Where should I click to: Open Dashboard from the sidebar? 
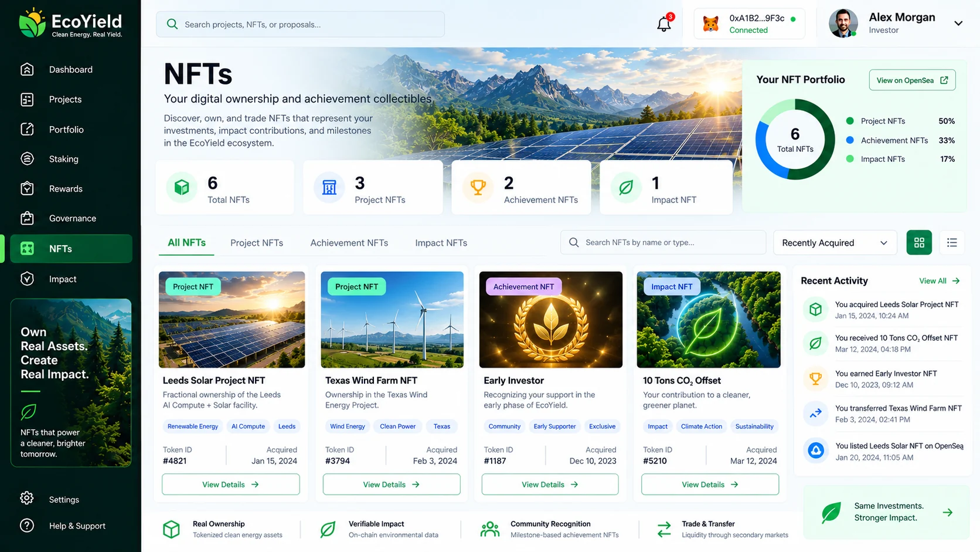pyautogui.click(x=71, y=69)
